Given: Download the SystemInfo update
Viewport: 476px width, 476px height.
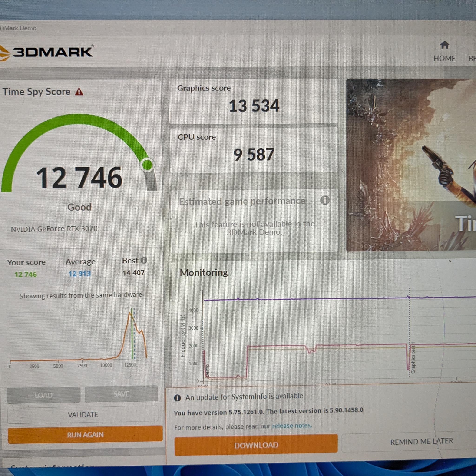Looking at the screenshot, I should (256, 445).
